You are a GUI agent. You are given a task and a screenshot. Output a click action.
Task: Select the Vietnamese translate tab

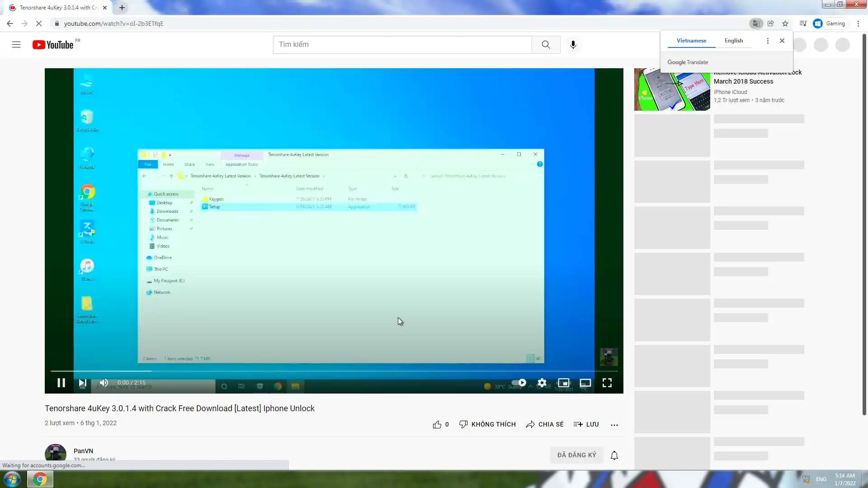click(x=691, y=41)
